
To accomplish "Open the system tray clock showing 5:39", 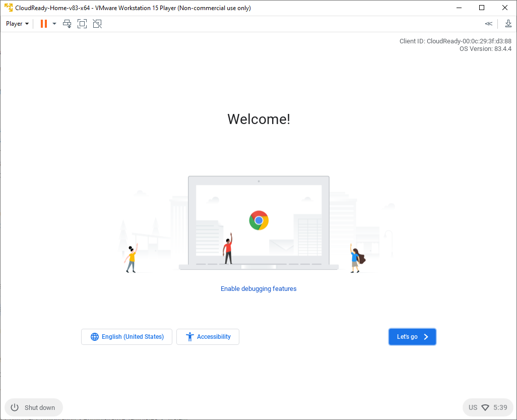I will 500,407.
